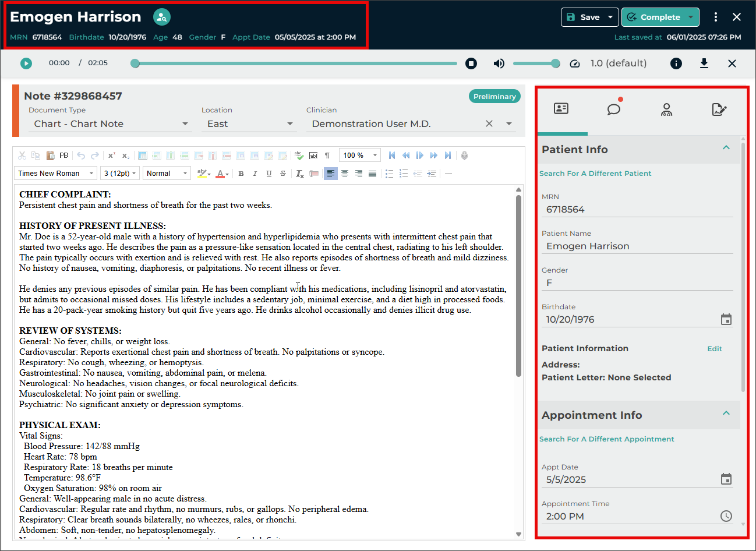Mute the audio volume speaker icon
This screenshot has height=551, width=756.
coord(499,63)
